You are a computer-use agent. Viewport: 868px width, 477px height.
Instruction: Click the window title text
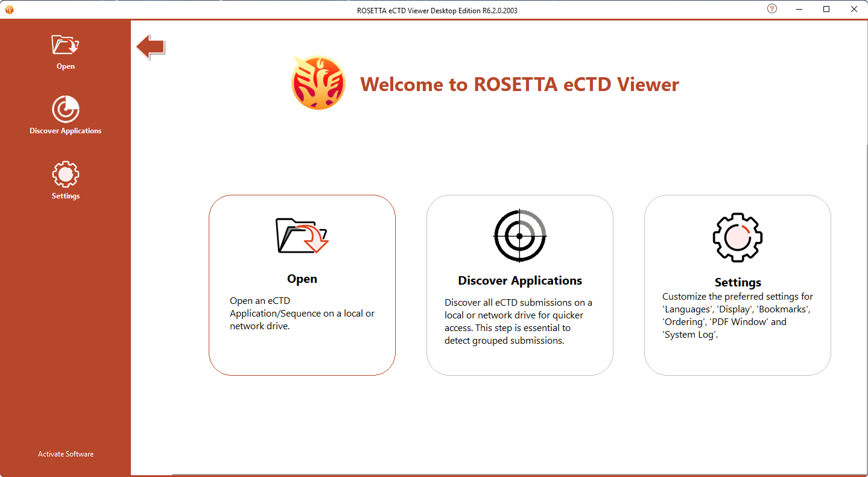pos(437,10)
